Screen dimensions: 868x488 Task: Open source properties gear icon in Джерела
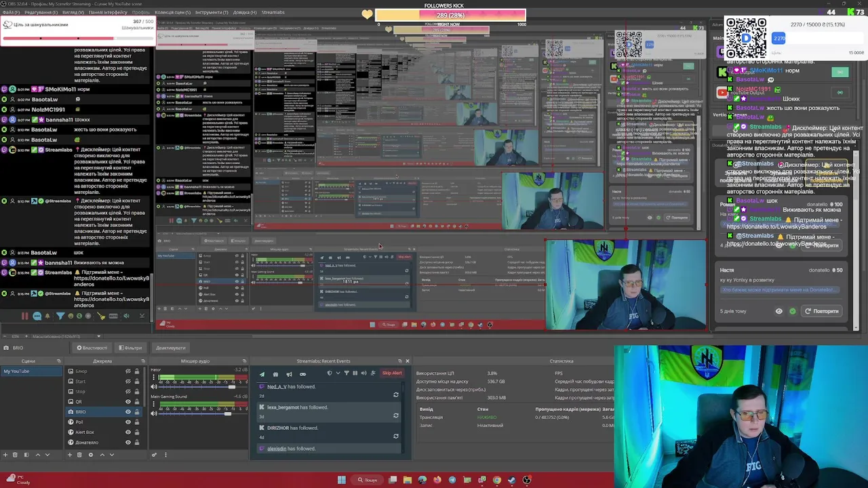tap(91, 455)
